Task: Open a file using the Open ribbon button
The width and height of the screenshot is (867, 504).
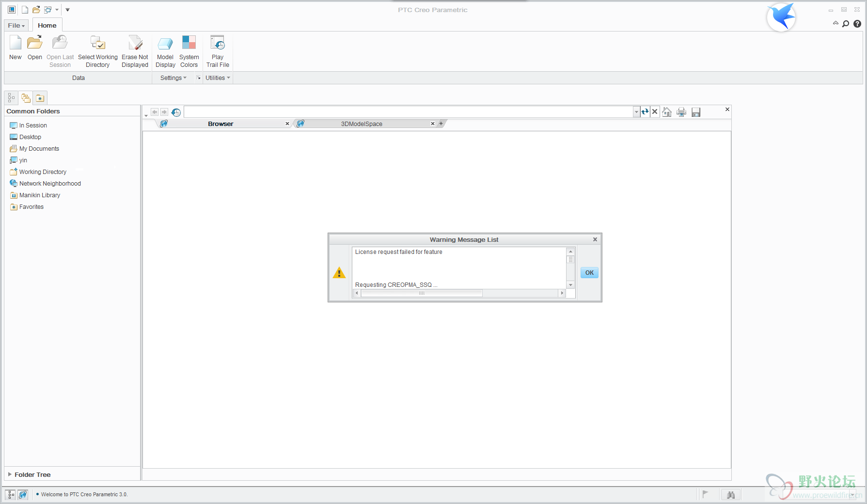Action: pyautogui.click(x=34, y=47)
